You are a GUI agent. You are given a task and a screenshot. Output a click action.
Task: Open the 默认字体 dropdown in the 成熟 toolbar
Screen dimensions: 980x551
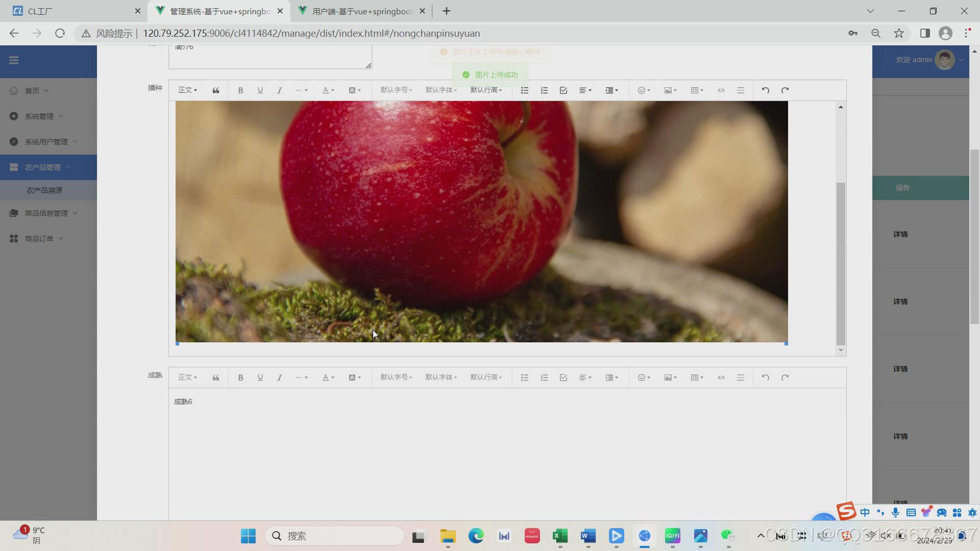[441, 378]
